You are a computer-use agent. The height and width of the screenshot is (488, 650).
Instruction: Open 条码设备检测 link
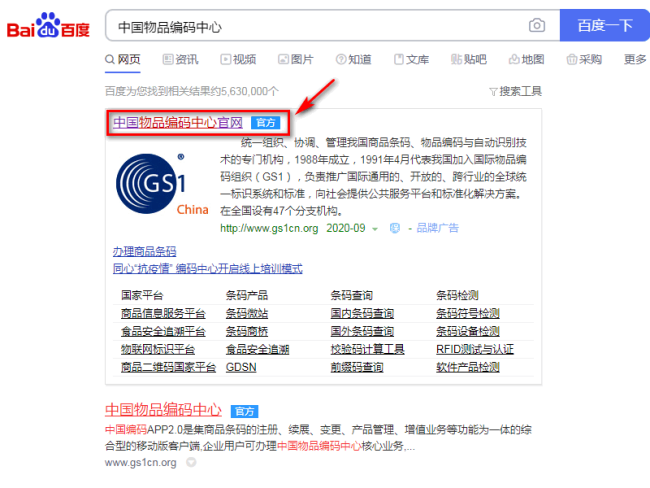click(x=468, y=331)
